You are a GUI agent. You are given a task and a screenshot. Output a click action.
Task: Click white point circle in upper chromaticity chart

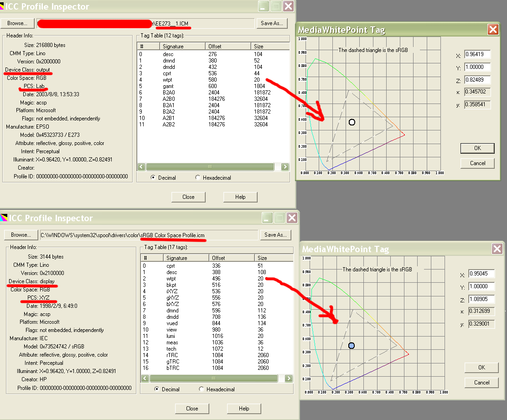coord(352,122)
